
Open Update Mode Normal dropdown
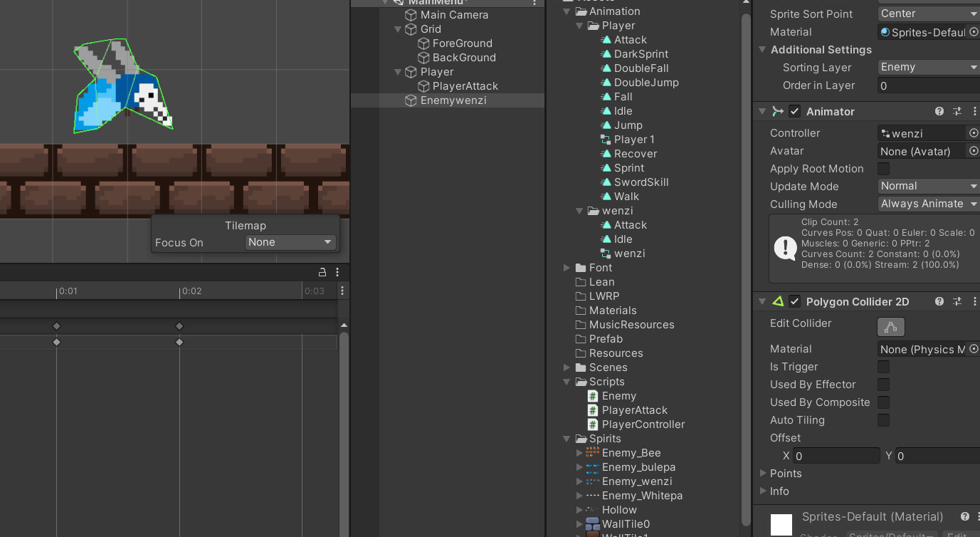coord(929,186)
